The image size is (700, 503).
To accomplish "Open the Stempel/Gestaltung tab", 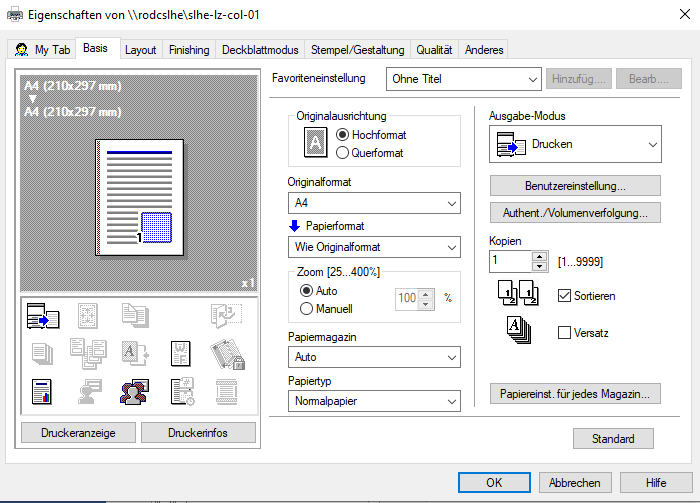I will tap(357, 50).
